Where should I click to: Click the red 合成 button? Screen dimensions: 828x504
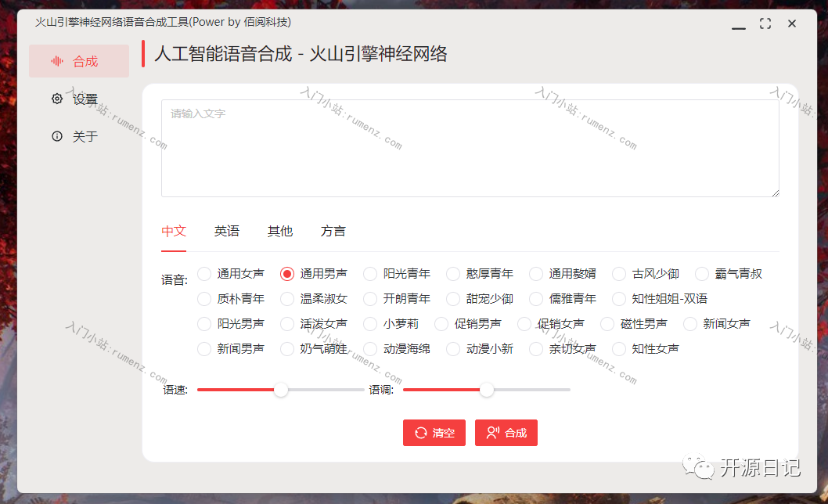(506, 433)
